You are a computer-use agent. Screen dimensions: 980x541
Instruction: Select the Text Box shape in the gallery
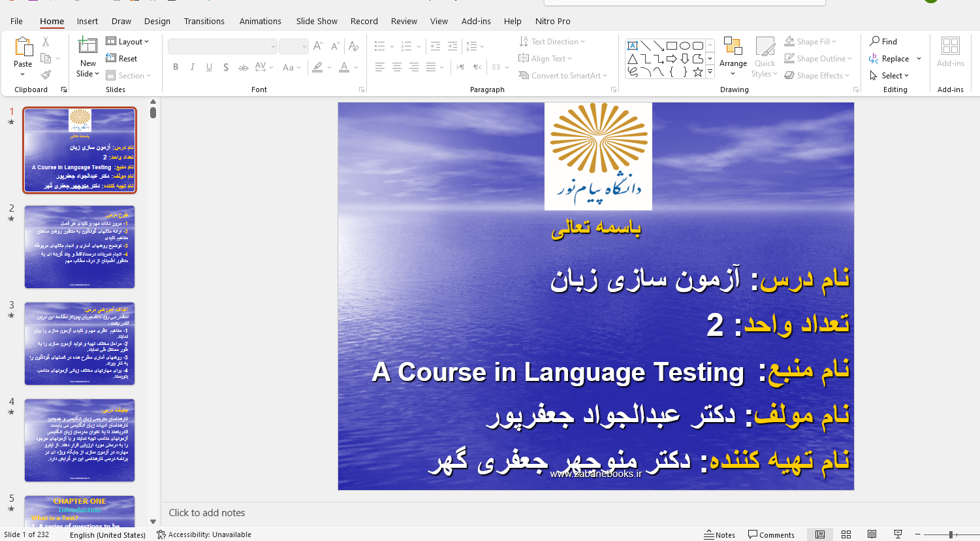click(632, 46)
